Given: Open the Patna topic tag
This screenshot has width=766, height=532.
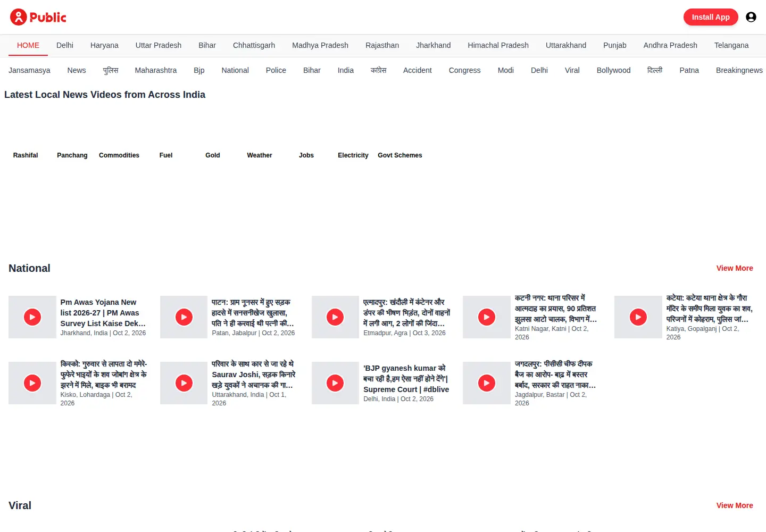Looking at the screenshot, I should [689, 70].
